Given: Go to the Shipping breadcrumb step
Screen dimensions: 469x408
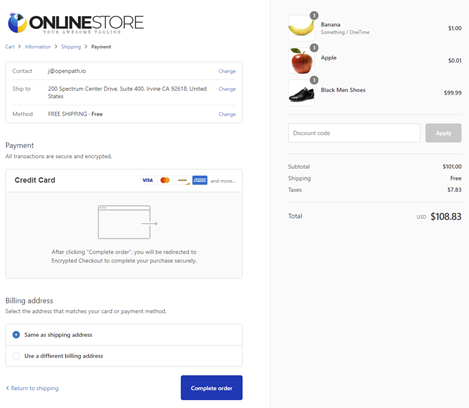Looking at the screenshot, I should (x=71, y=47).
